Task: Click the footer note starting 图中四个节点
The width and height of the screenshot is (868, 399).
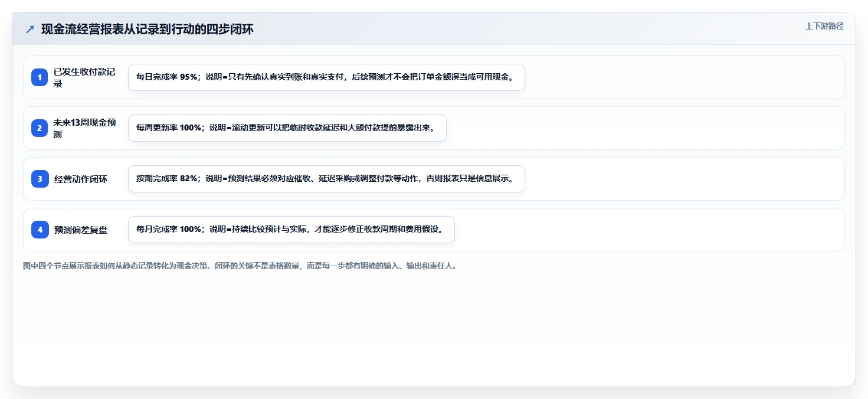Action: [240, 266]
